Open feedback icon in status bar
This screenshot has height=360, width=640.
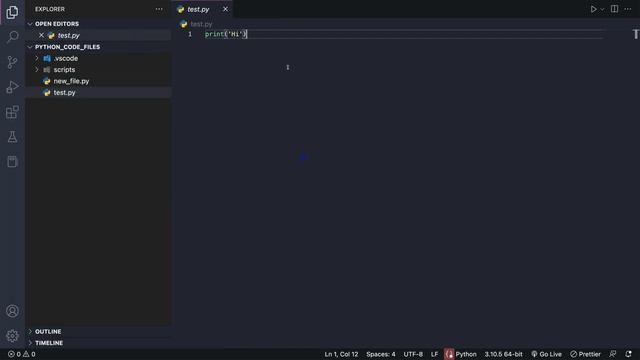click(x=613, y=354)
